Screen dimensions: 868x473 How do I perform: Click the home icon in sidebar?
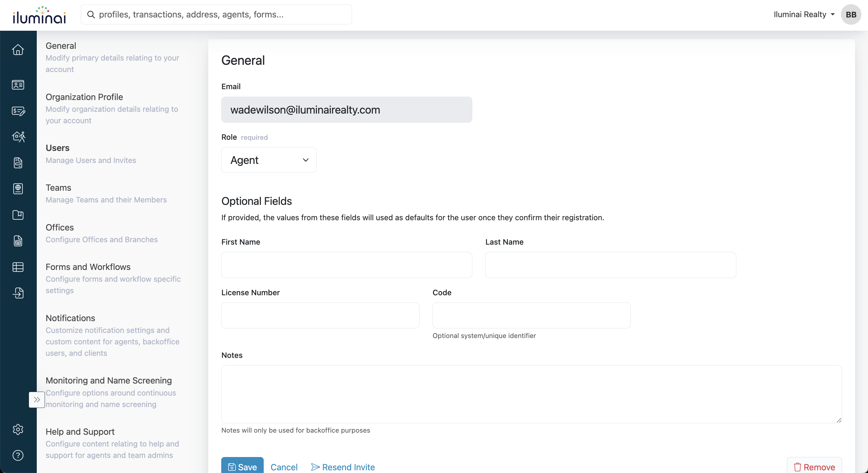[18, 50]
